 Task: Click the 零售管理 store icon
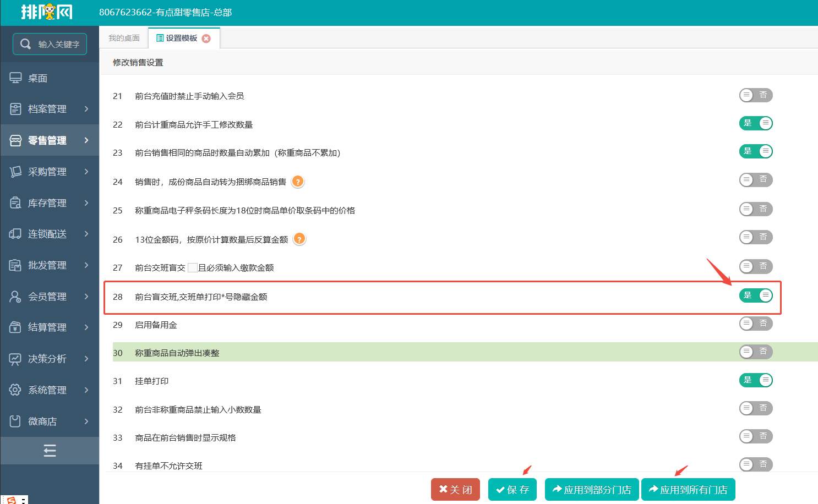coord(15,140)
